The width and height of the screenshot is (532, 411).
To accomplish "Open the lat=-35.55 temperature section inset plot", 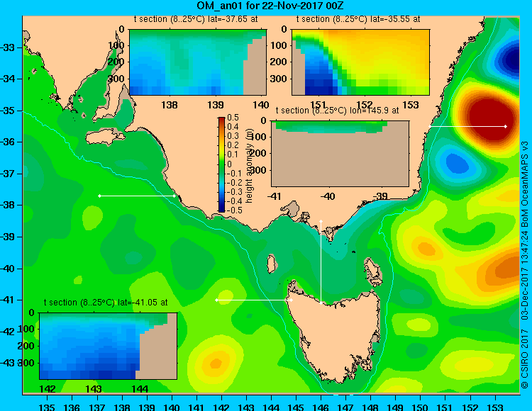I will point(360,62).
